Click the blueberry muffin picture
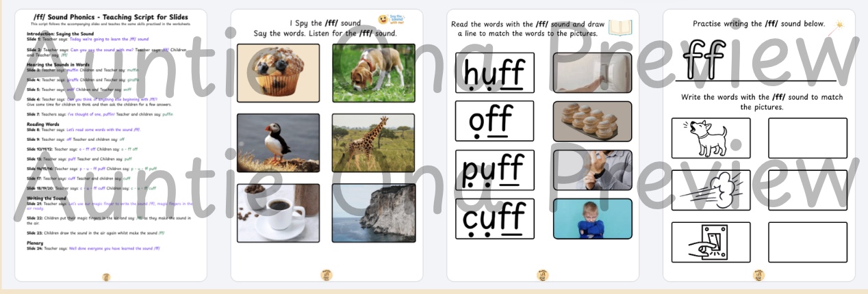Screen dimensions: 868x294 click(x=278, y=74)
